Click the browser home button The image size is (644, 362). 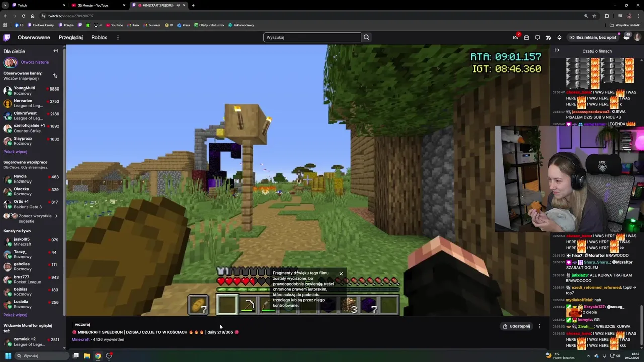tap(33, 16)
